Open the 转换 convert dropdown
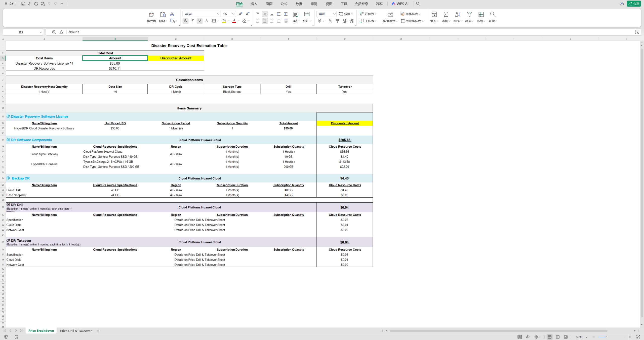 tap(346, 14)
